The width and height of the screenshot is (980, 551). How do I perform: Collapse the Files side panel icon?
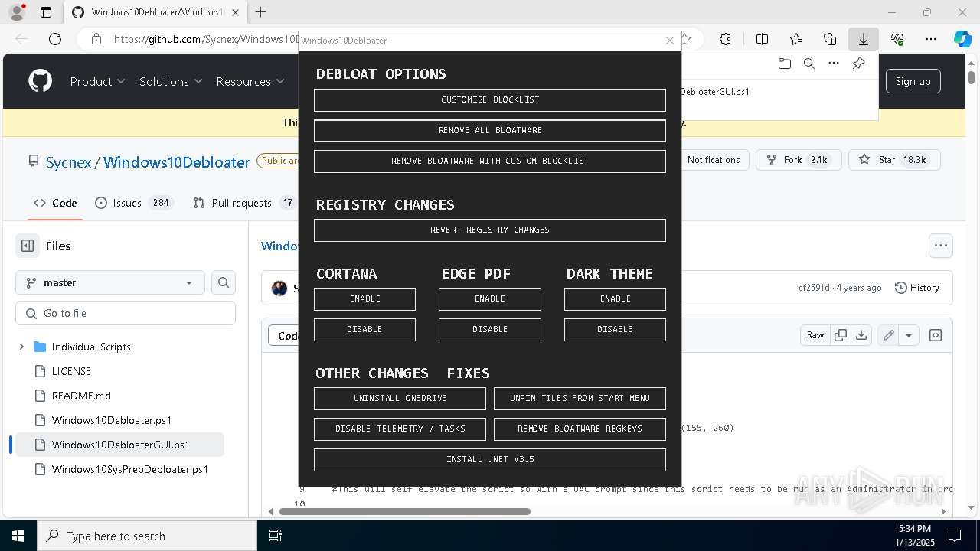pyautogui.click(x=28, y=246)
